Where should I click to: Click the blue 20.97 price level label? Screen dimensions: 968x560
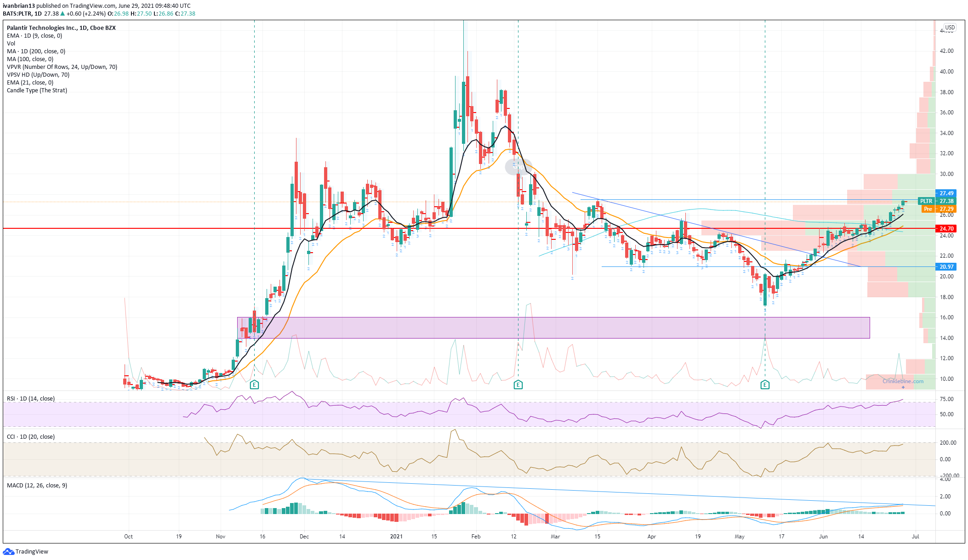coord(946,266)
